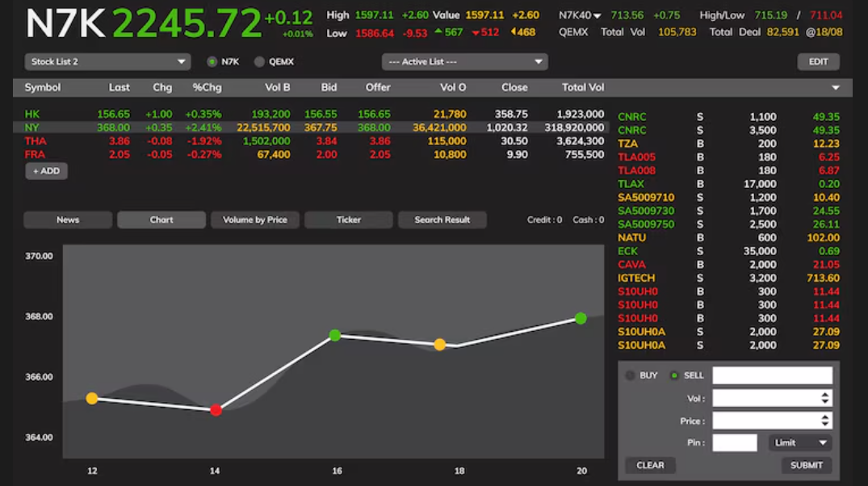Click the Cash : 0 label
Image resolution: width=868 pixels, height=486 pixels.
coord(589,220)
